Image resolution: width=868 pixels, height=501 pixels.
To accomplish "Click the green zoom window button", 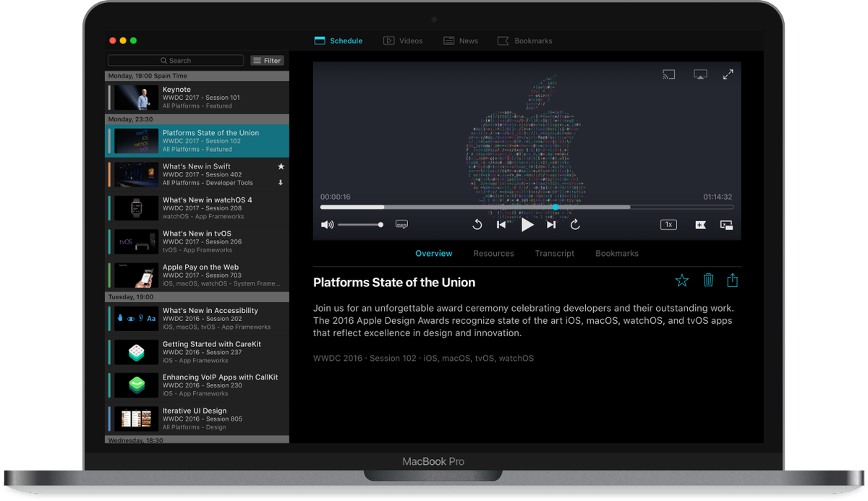I will pos(133,40).
